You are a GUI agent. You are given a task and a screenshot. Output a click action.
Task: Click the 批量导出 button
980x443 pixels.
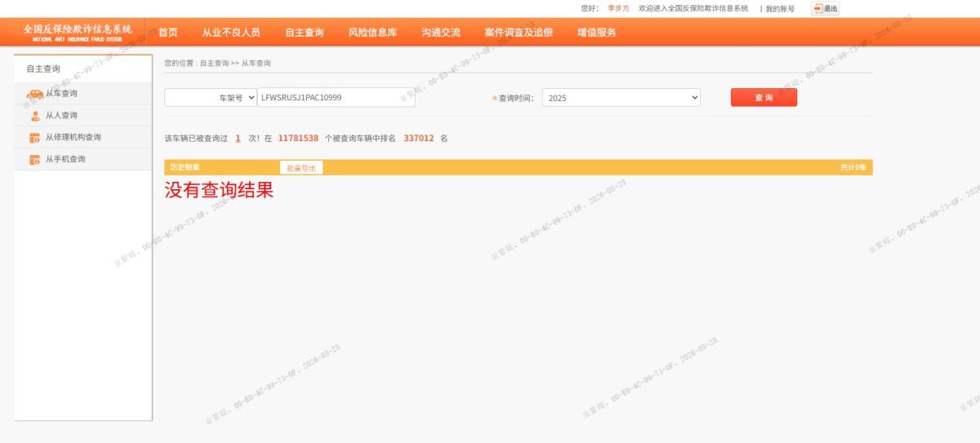[301, 168]
